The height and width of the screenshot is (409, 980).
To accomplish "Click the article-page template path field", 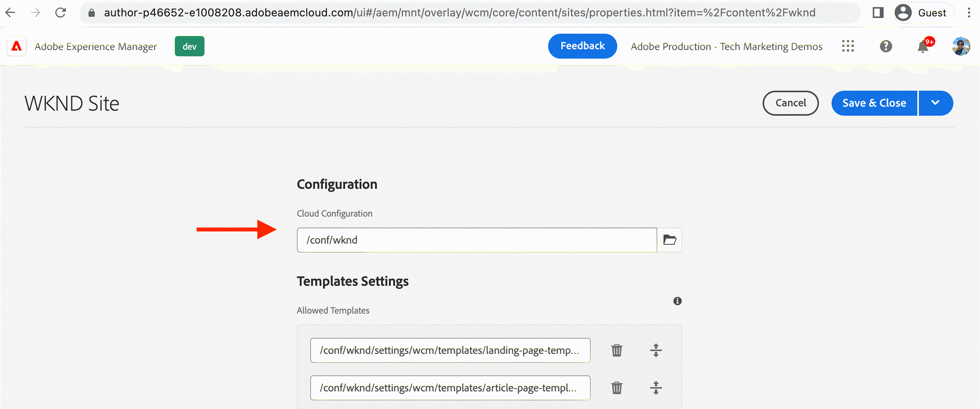I will 450,388.
